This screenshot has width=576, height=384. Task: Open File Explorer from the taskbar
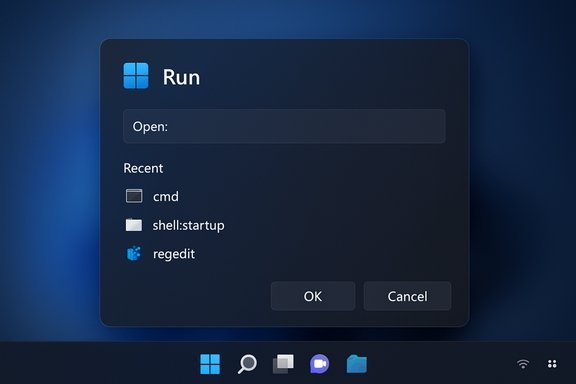click(356, 364)
